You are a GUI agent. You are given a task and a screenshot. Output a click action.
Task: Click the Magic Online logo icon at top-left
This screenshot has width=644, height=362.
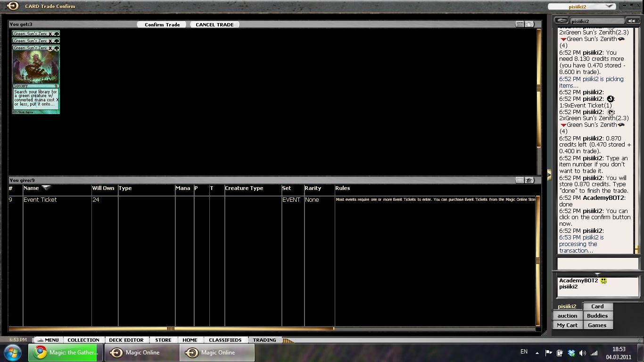click(x=13, y=6)
